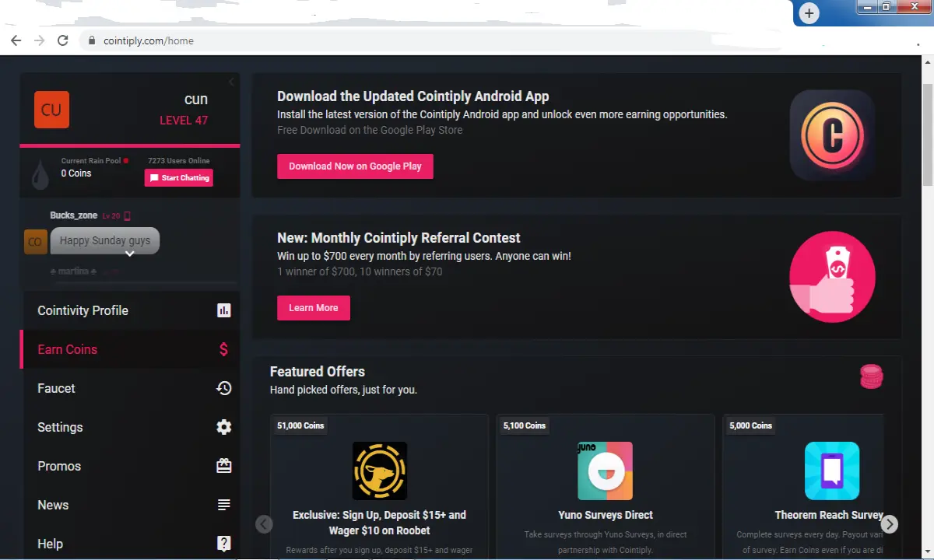Open the Roobet exclusive offer title

(x=380, y=523)
